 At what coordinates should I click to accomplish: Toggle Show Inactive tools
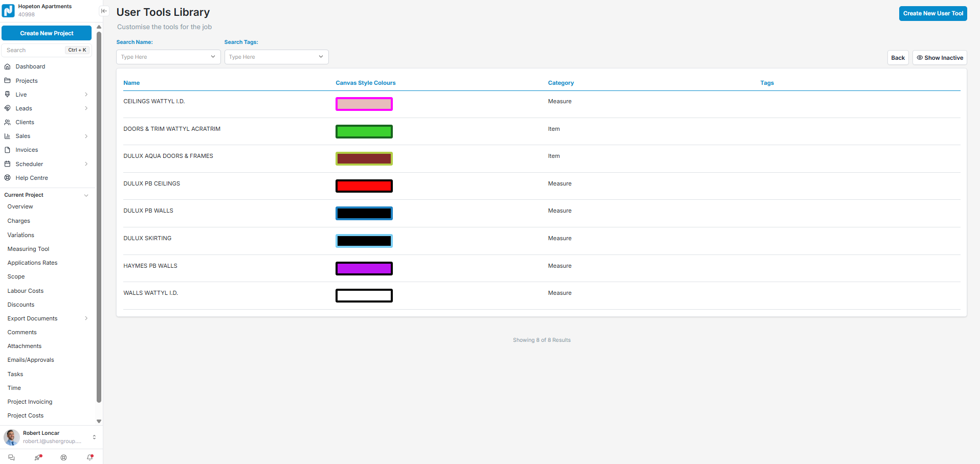point(940,58)
